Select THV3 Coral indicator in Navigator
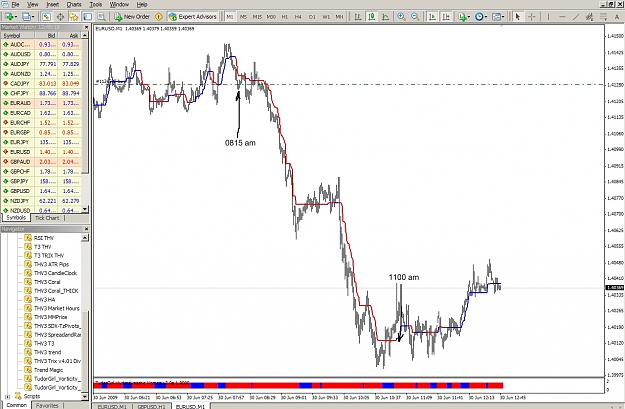The height and width of the screenshot is (409, 625). pos(47,282)
